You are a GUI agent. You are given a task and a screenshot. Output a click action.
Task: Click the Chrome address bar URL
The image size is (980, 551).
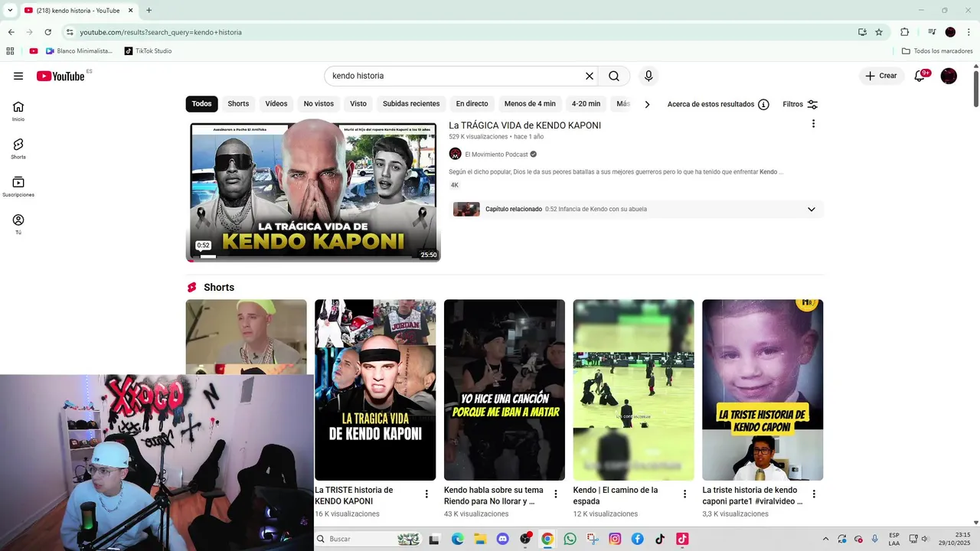(161, 32)
